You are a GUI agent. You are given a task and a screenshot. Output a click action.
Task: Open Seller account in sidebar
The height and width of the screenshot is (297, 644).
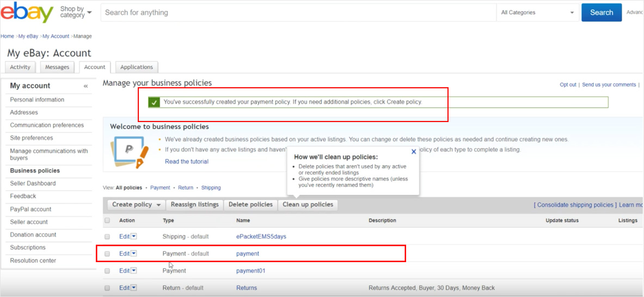pyautogui.click(x=29, y=222)
